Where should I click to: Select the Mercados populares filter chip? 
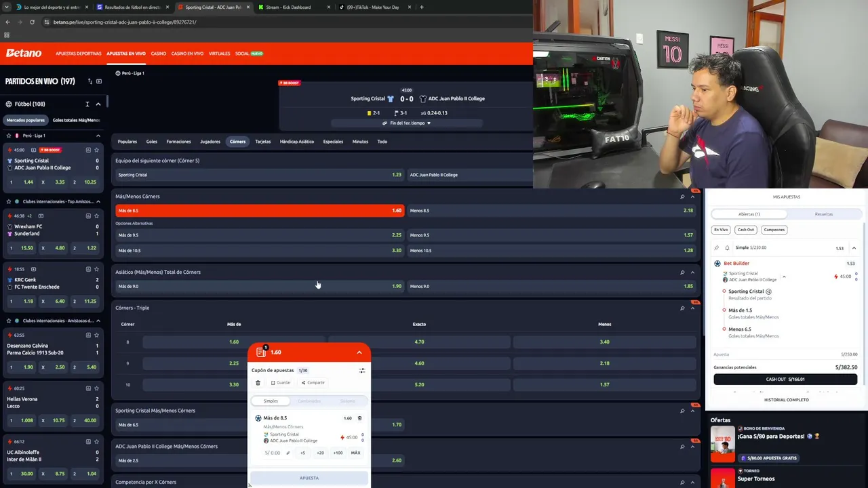(x=26, y=120)
